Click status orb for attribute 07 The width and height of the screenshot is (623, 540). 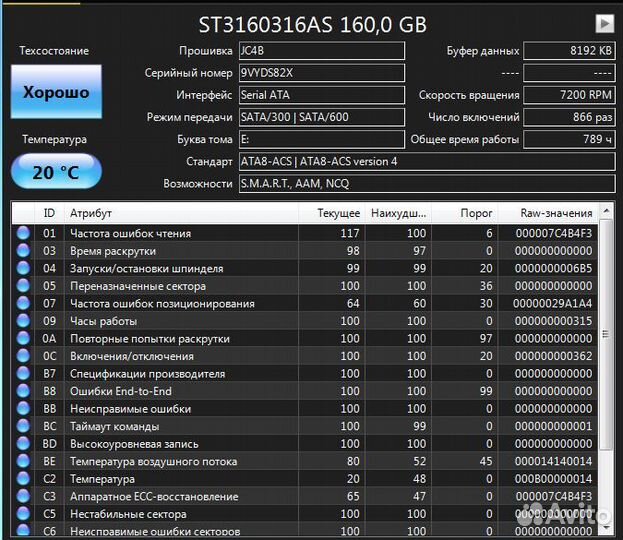(23, 303)
